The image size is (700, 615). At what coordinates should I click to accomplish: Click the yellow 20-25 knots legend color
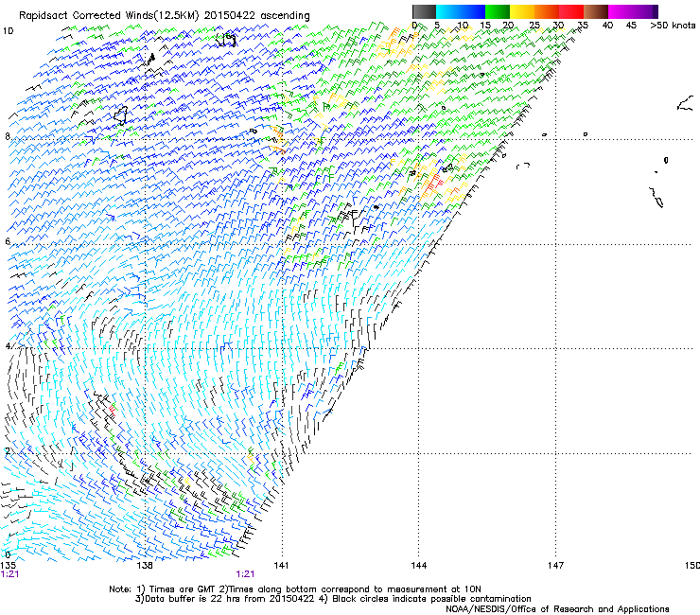coord(522,11)
